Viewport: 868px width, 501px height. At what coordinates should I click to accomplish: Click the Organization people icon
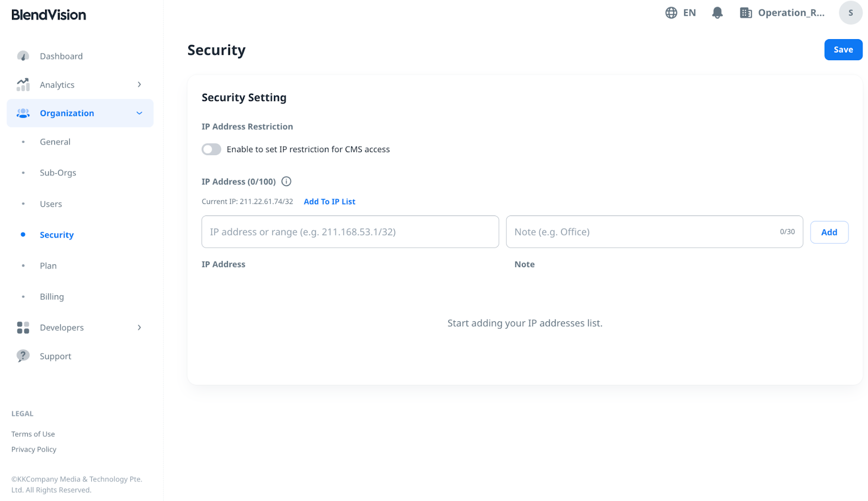pyautogui.click(x=23, y=113)
